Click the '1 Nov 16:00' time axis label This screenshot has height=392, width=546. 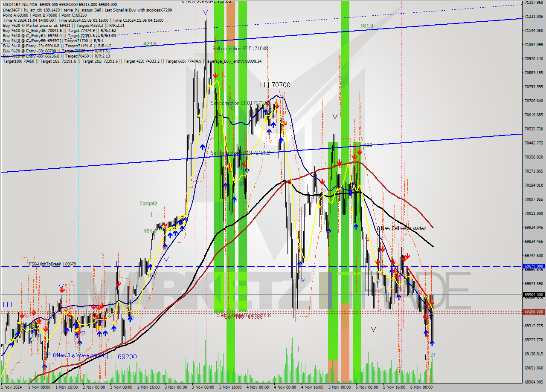(67, 387)
